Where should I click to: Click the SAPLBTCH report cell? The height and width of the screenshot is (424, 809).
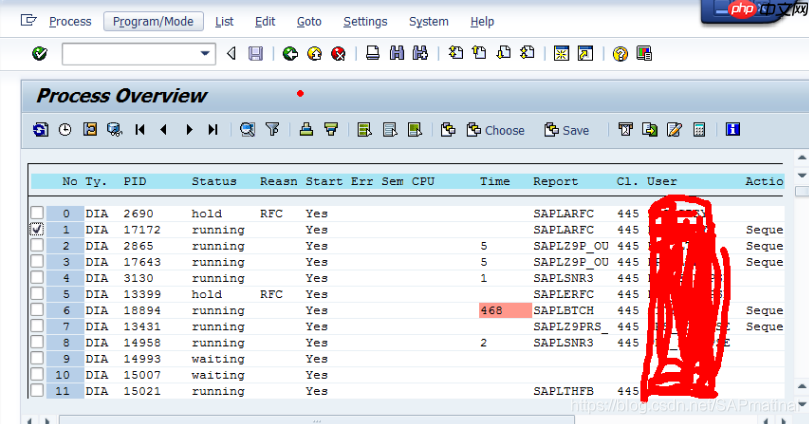(563, 311)
